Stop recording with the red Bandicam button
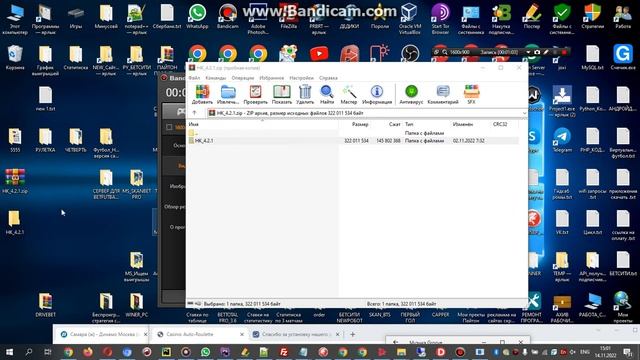640x360 pixels. tap(564, 52)
